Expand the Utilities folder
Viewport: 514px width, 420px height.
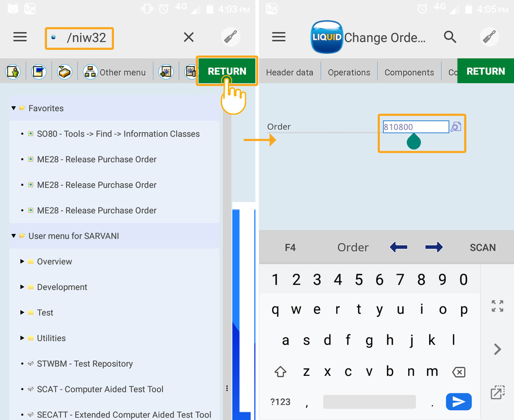22,338
